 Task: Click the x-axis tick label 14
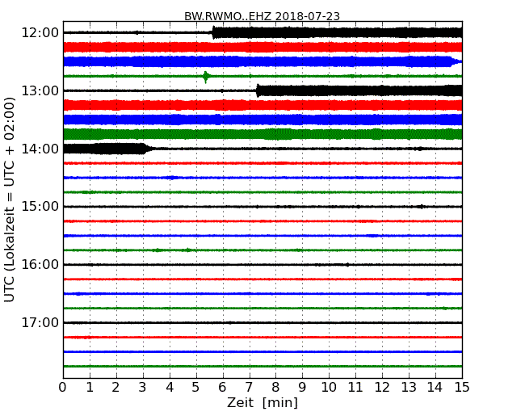point(435,388)
